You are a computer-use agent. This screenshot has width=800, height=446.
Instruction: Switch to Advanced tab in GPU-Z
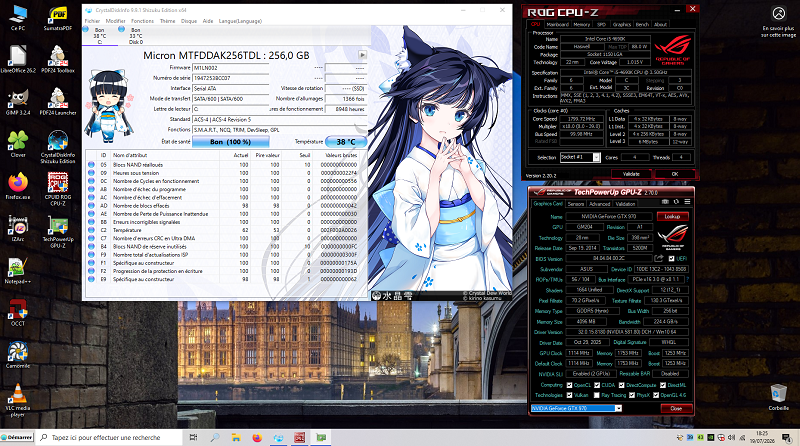click(599, 204)
